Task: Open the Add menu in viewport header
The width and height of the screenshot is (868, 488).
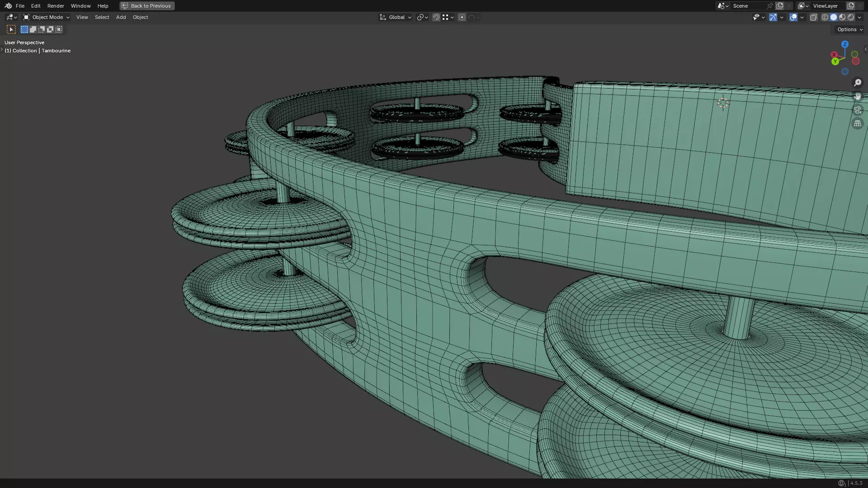Action: (121, 17)
